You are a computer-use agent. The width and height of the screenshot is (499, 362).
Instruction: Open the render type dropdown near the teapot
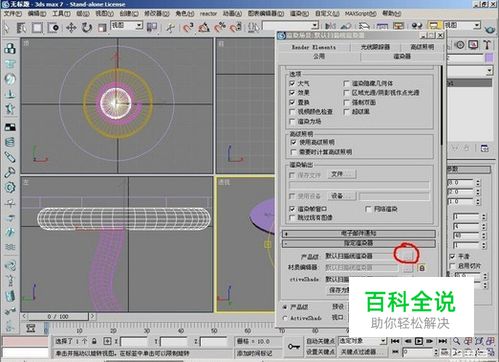[462, 25]
